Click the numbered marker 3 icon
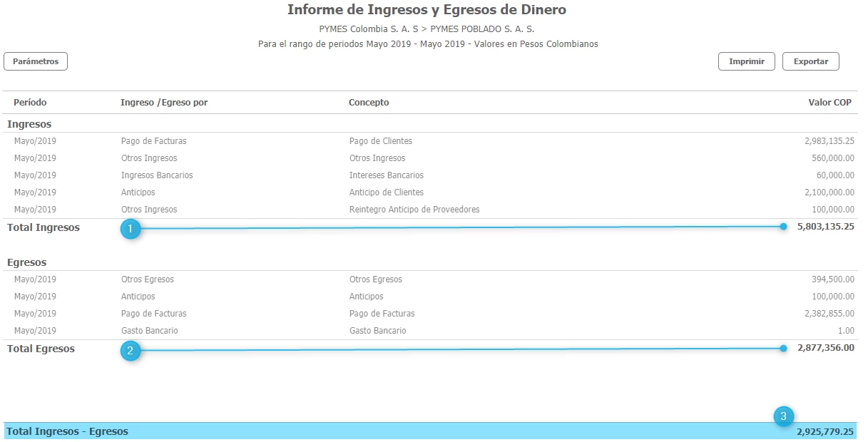This screenshot has height=442, width=868. click(x=783, y=416)
